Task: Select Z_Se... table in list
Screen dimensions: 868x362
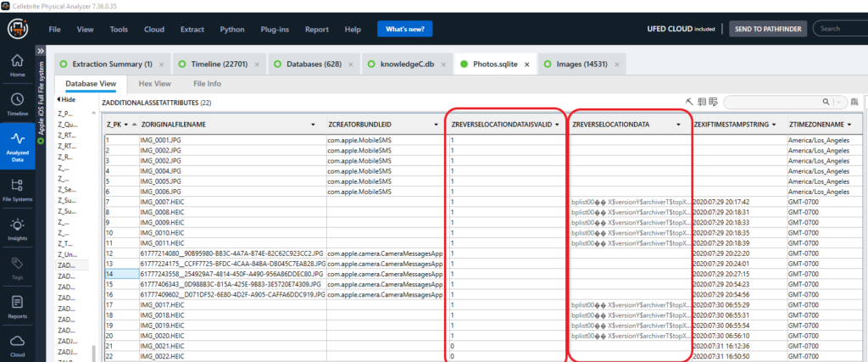Action: [68, 190]
